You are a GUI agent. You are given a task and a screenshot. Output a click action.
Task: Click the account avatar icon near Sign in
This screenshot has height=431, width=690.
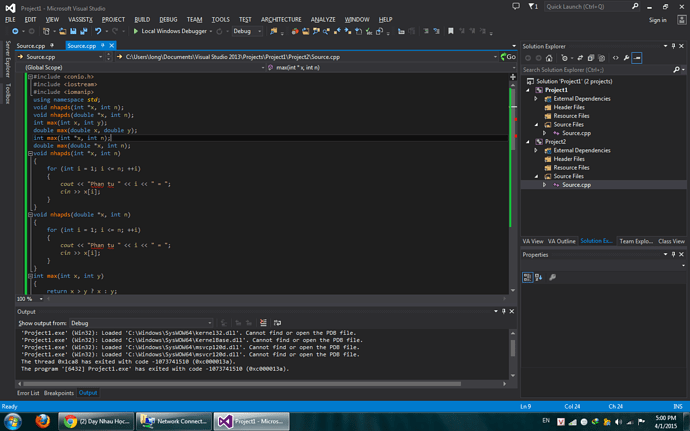pyautogui.click(x=682, y=20)
